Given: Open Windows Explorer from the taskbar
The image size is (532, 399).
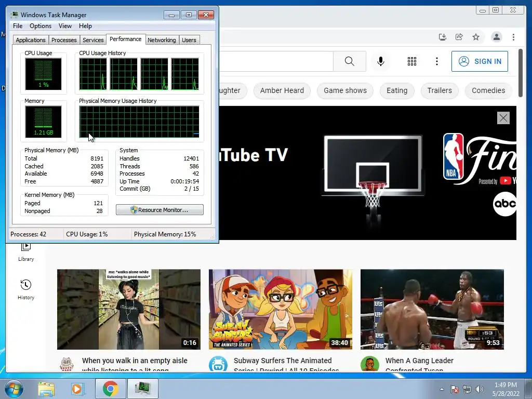Looking at the screenshot, I should (46, 389).
